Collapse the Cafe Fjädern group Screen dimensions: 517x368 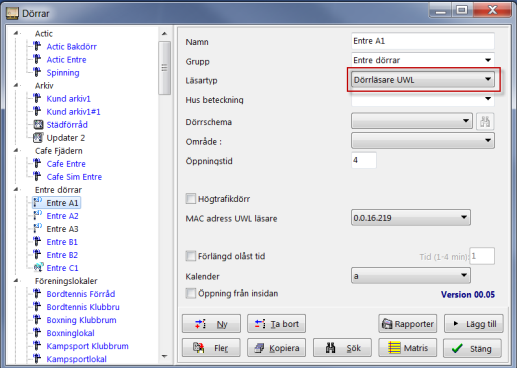pos(16,150)
